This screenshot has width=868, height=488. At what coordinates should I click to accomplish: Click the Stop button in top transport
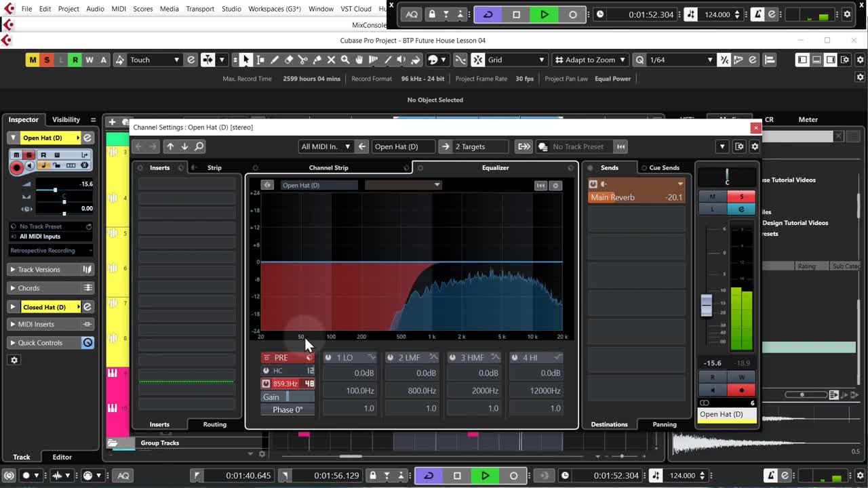coord(516,14)
